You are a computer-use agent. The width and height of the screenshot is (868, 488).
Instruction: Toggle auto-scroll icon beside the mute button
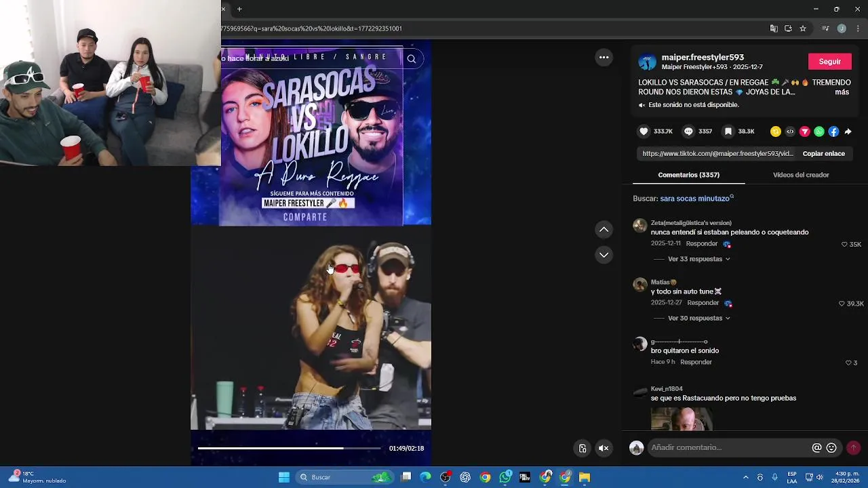(583, 448)
